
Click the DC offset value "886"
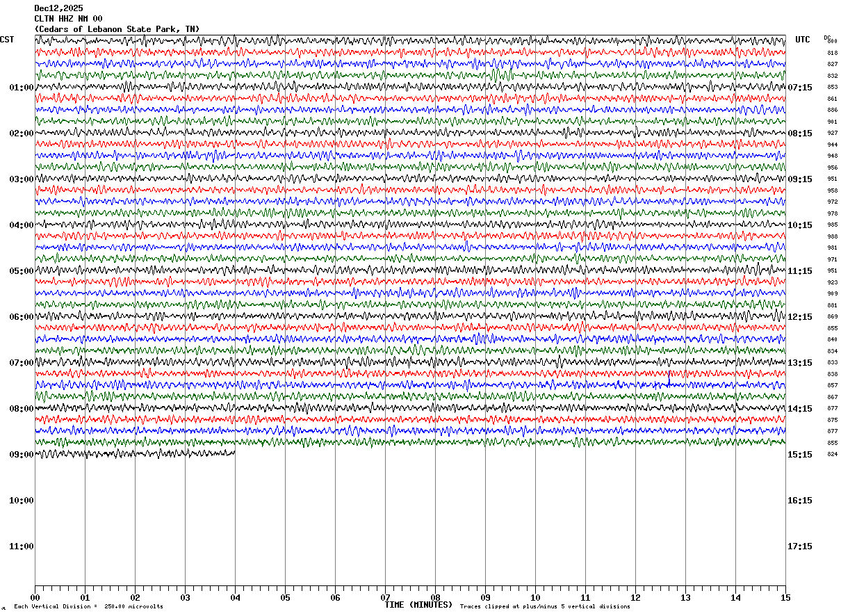click(x=832, y=111)
